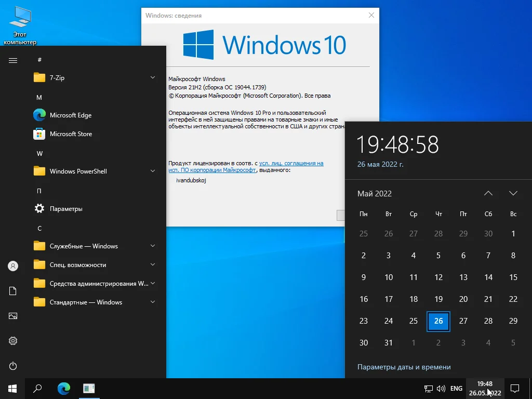Open the license agreement link

click(291, 163)
